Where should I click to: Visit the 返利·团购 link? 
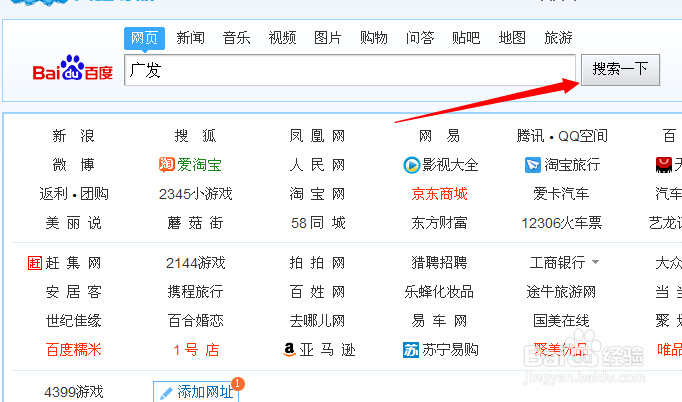[74, 194]
